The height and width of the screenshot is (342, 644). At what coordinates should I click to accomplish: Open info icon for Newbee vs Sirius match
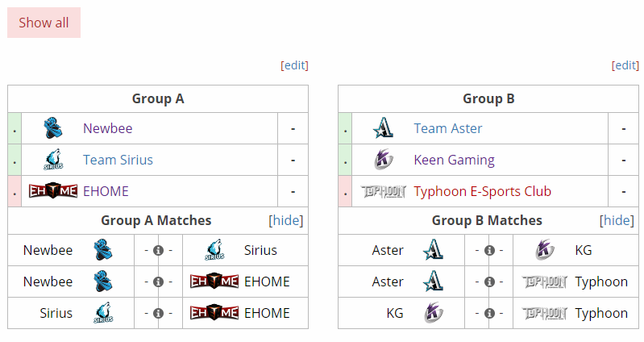158,250
